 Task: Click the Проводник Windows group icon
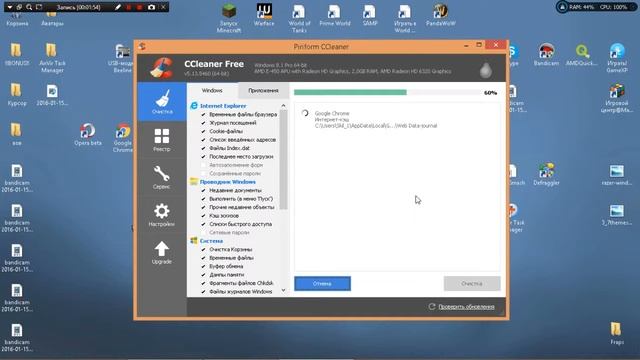pos(194,182)
